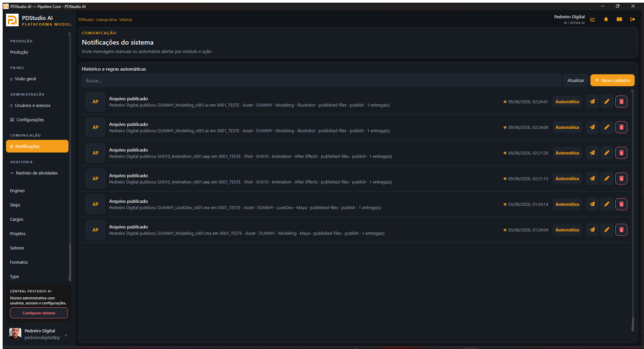644x349 pixels.
Task: Click the notifications list scrollbar
Action: point(633,210)
